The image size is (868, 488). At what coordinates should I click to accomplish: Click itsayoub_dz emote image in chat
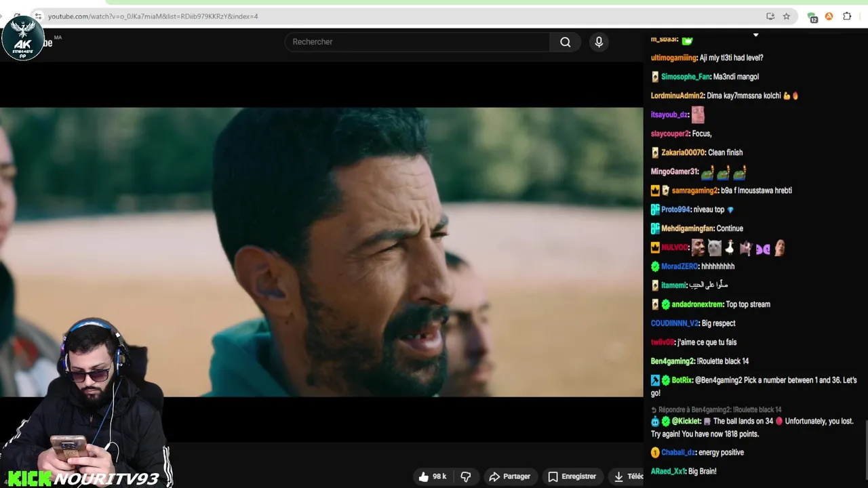pos(698,115)
